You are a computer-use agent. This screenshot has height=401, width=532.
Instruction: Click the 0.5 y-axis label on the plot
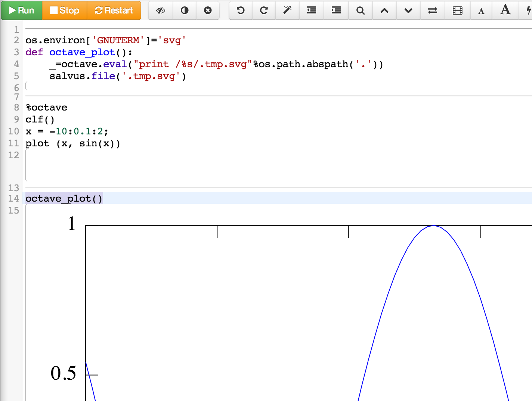64,373
